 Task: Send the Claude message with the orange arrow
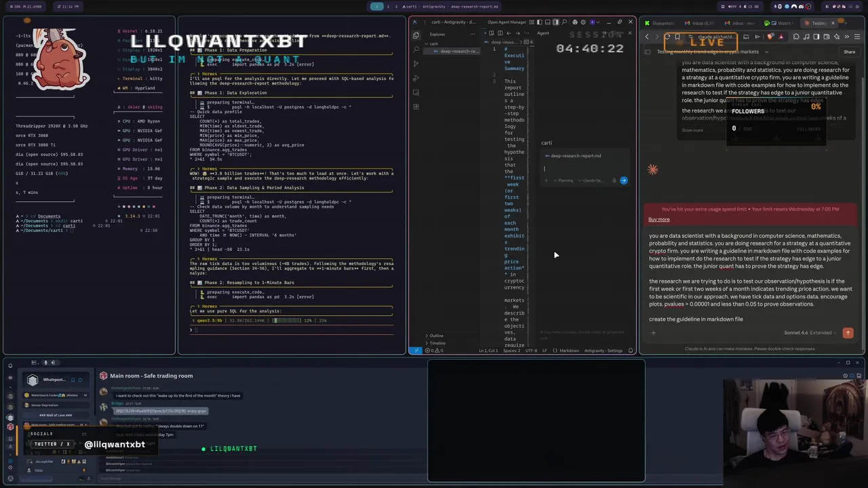coord(848,333)
